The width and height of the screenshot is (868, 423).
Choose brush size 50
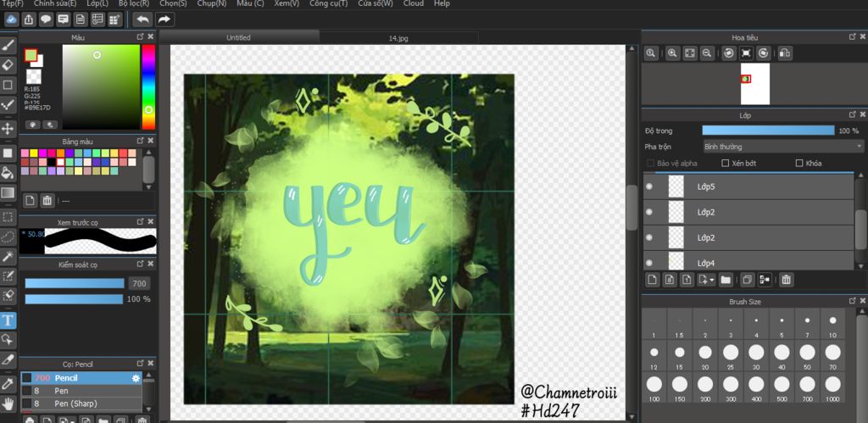pos(807,355)
